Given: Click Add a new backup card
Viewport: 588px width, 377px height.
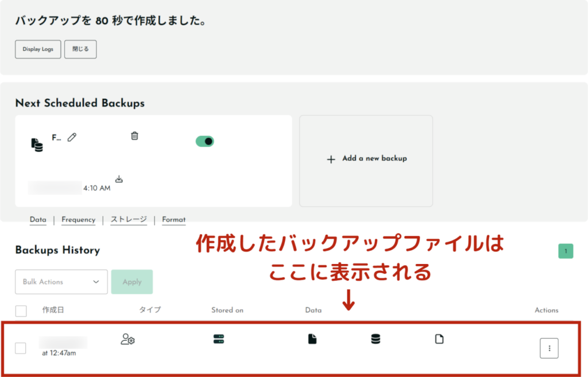Looking at the screenshot, I should pyautogui.click(x=366, y=159).
